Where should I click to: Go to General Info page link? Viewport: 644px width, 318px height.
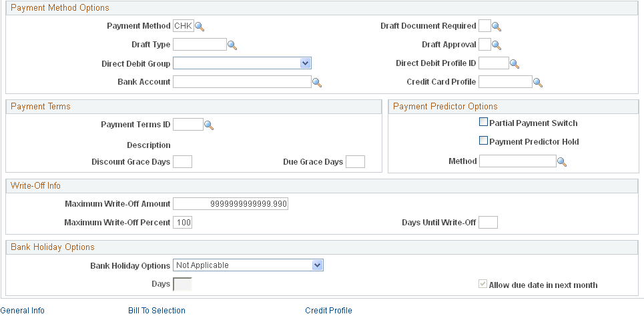tap(23, 311)
